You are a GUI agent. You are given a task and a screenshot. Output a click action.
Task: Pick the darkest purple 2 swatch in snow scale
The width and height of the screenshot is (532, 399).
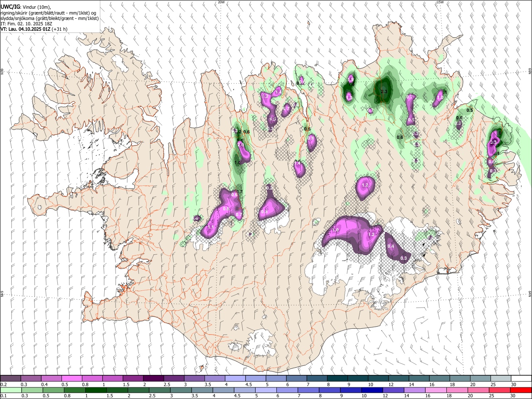[x=153, y=378]
